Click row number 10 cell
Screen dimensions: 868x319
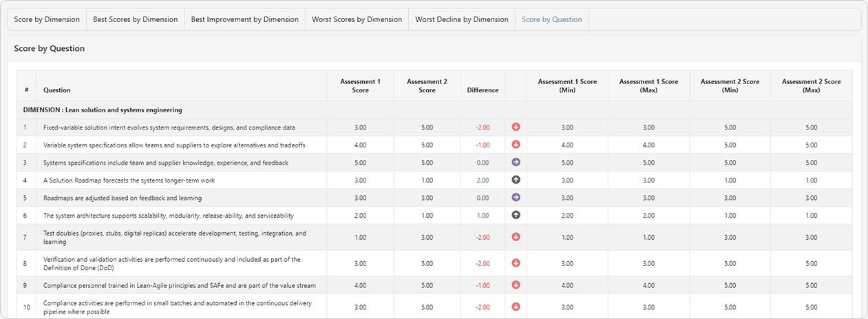point(27,307)
